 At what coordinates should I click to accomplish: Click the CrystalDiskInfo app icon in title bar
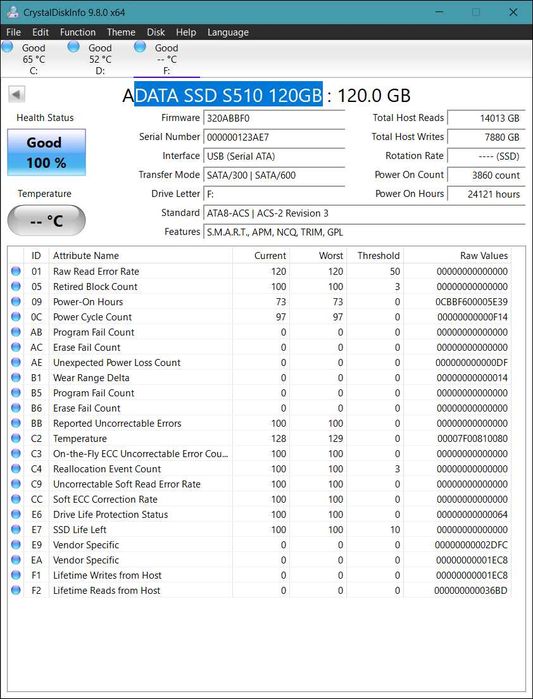tap(12, 12)
